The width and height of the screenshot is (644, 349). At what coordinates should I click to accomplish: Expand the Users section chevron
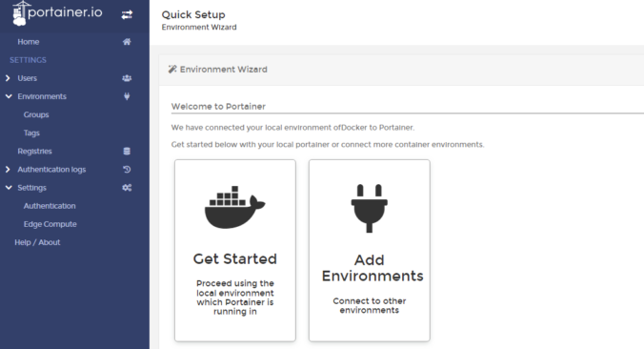pos(8,78)
